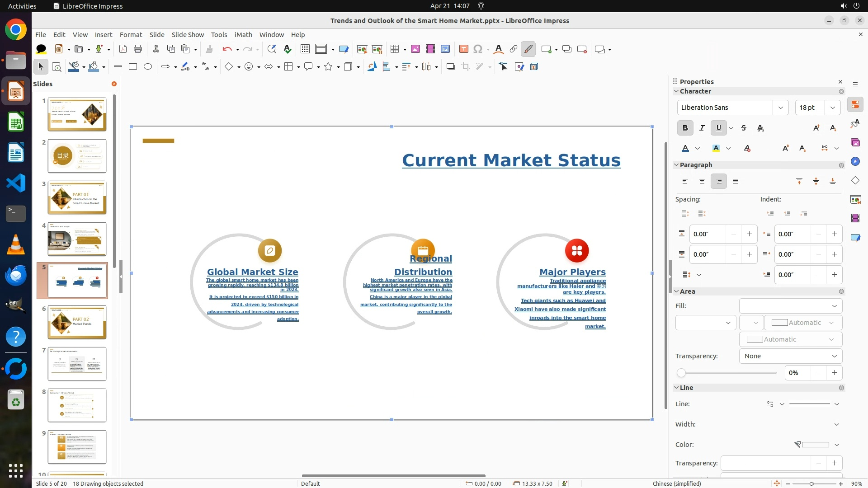This screenshot has height=488, width=868.
Task: Insert a text box
Action: point(463,49)
